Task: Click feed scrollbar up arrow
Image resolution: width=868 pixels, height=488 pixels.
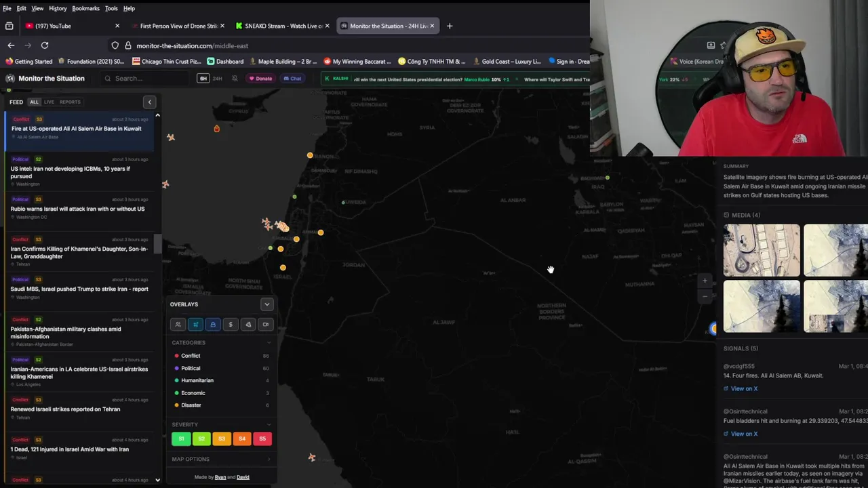Action: pyautogui.click(x=157, y=115)
